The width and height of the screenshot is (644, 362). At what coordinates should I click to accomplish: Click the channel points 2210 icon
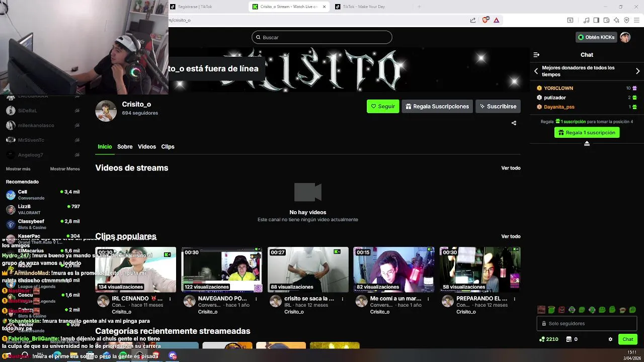[x=541, y=339]
